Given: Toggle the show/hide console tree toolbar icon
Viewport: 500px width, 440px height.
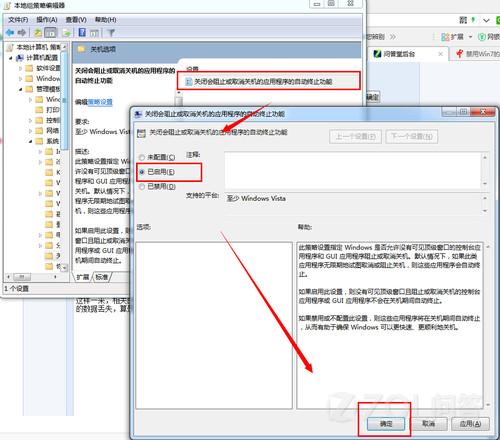Looking at the screenshot, I should 51,32.
